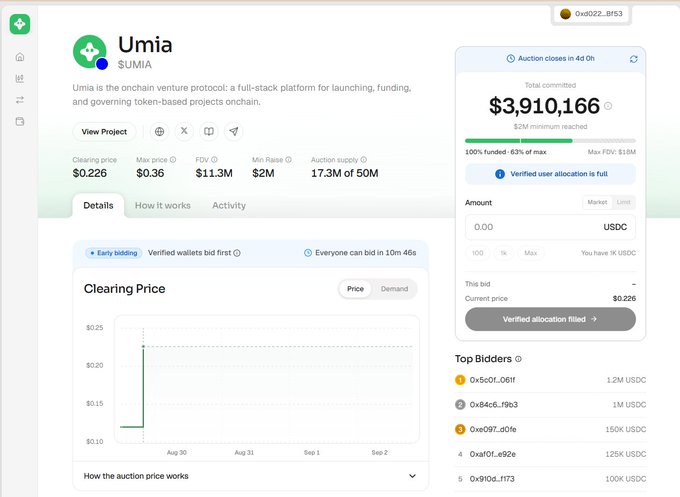This screenshot has height=497, width=680.
Task: Click the $11.3M FDV value
Action: (x=214, y=173)
